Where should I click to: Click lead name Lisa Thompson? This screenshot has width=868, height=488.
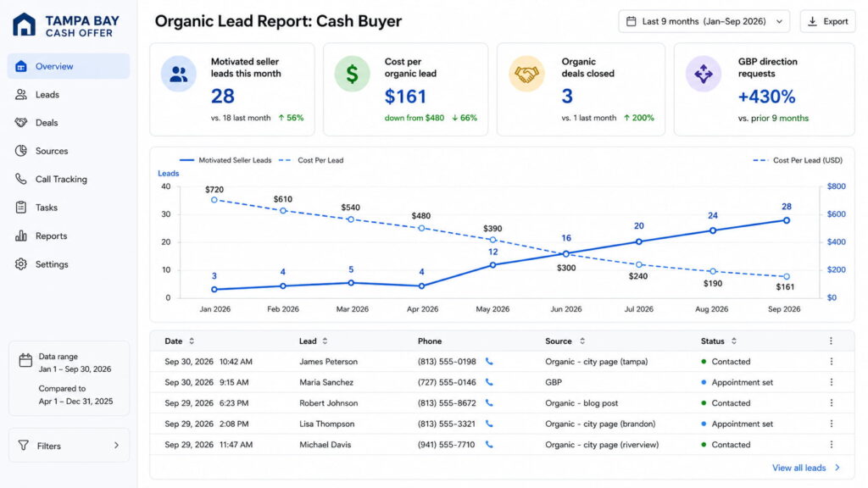click(326, 424)
